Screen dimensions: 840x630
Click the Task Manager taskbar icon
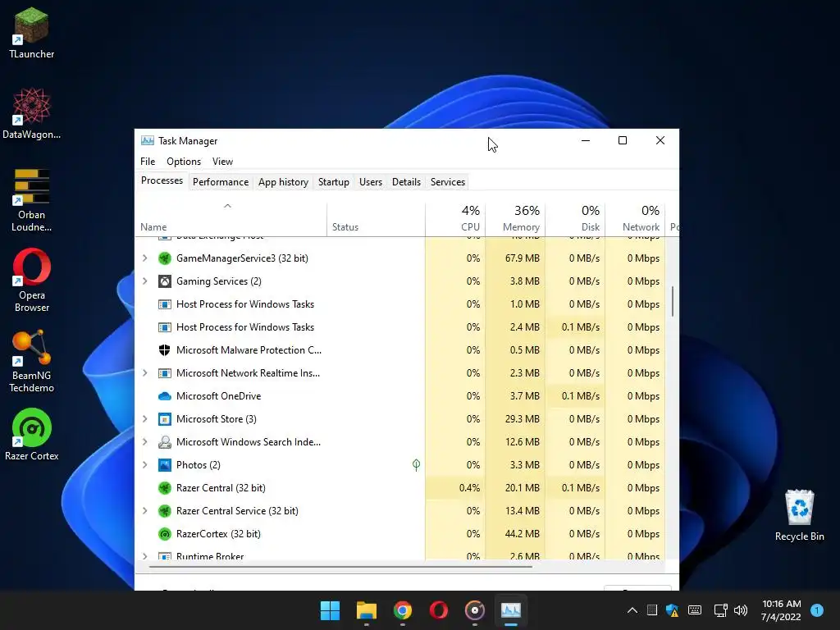[x=510, y=610]
